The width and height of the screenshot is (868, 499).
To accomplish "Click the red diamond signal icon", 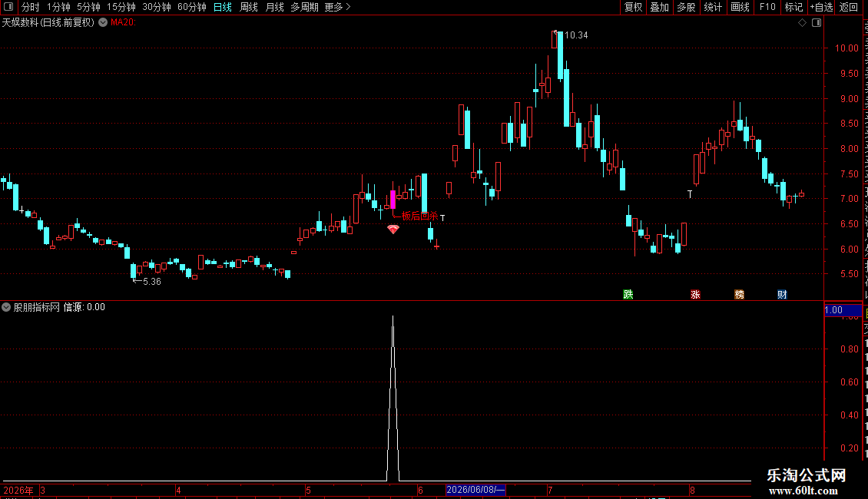I will 393,229.
